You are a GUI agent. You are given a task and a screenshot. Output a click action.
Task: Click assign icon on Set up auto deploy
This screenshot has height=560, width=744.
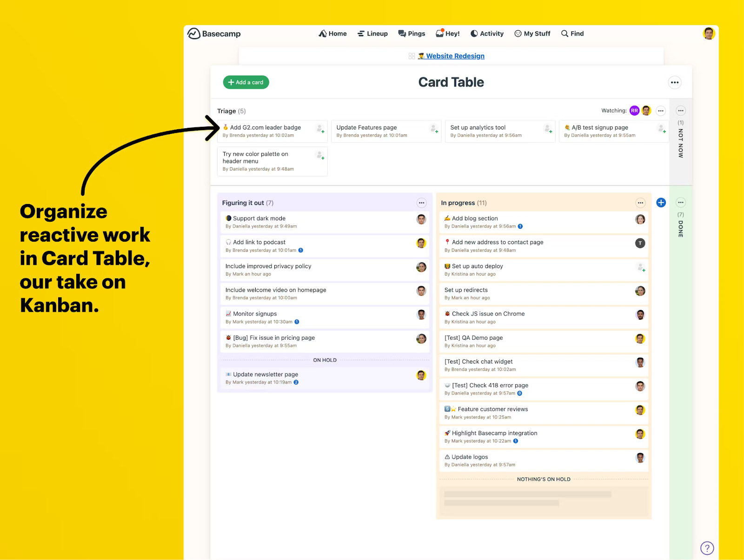pos(641,267)
